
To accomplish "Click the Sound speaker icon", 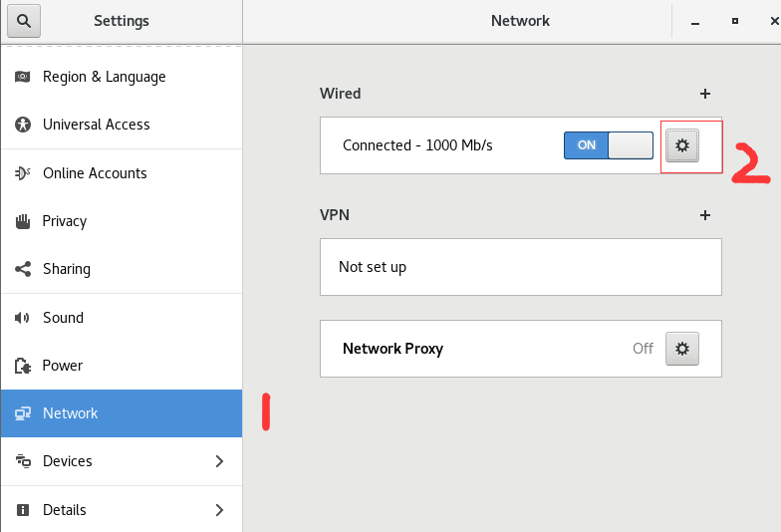I will coord(24,318).
